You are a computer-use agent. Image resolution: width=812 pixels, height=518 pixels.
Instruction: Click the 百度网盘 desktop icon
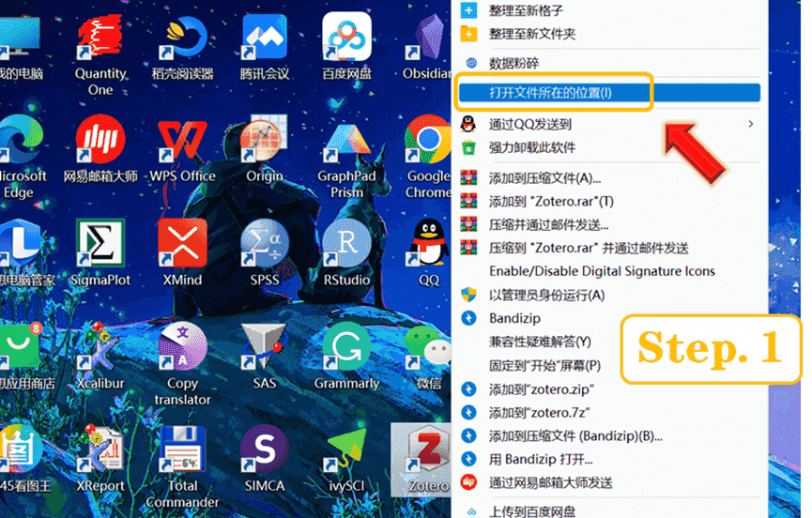click(346, 40)
